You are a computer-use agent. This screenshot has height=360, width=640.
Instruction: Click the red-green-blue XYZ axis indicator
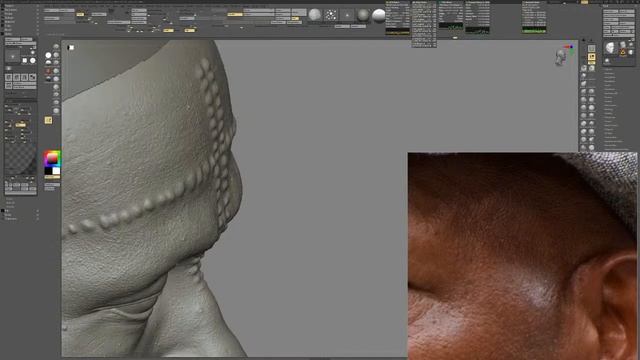click(569, 48)
